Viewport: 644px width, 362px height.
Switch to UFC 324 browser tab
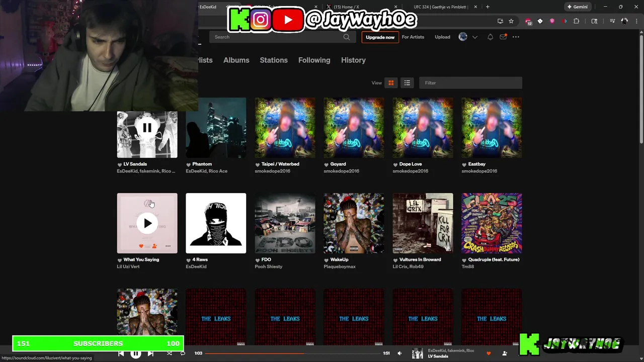(x=440, y=7)
